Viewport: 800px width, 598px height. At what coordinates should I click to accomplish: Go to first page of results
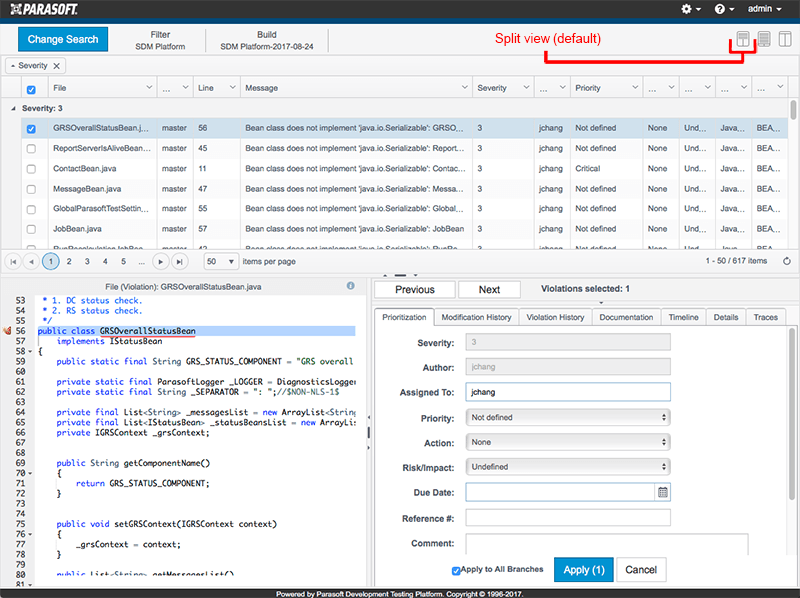(x=13, y=262)
